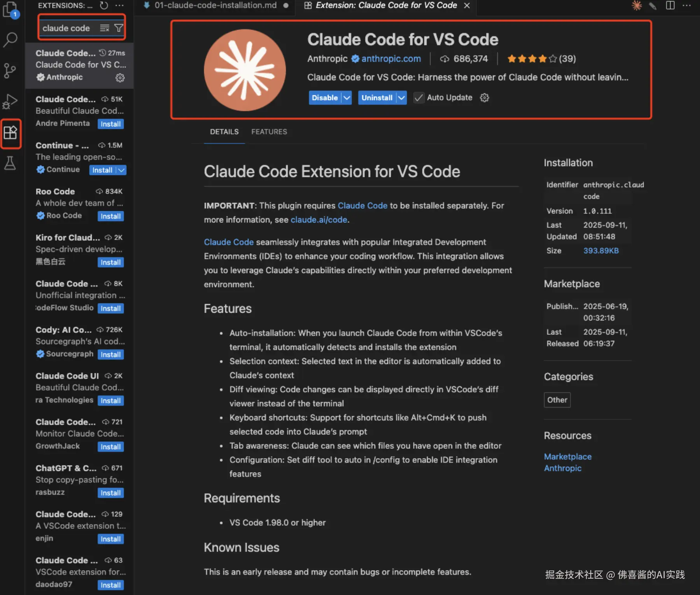This screenshot has width=700, height=595.
Task: Select the Roo Code extension entry
Action: [79, 204]
